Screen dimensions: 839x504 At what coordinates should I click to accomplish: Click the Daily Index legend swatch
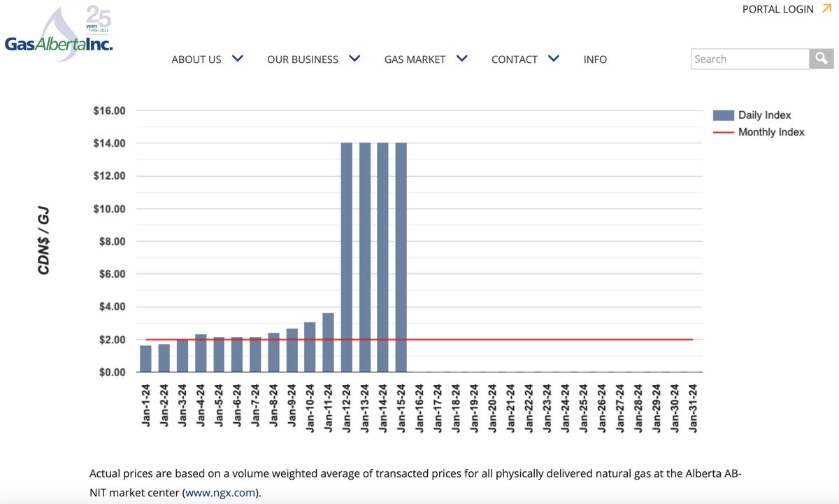[723, 115]
